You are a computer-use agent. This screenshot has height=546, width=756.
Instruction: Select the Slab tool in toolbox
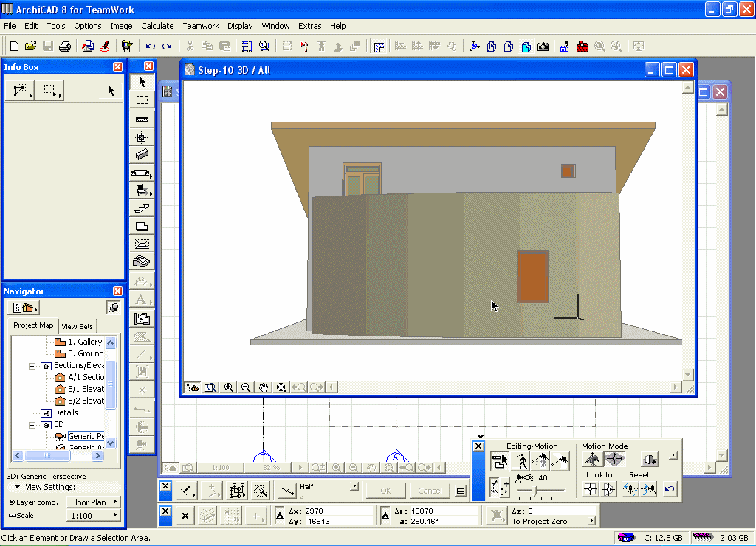[142, 227]
